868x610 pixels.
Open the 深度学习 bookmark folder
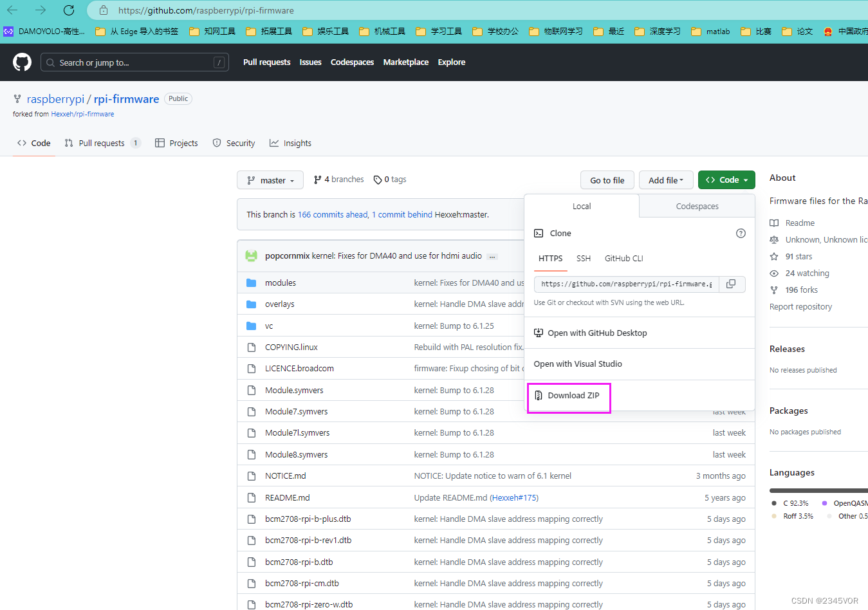(x=657, y=31)
